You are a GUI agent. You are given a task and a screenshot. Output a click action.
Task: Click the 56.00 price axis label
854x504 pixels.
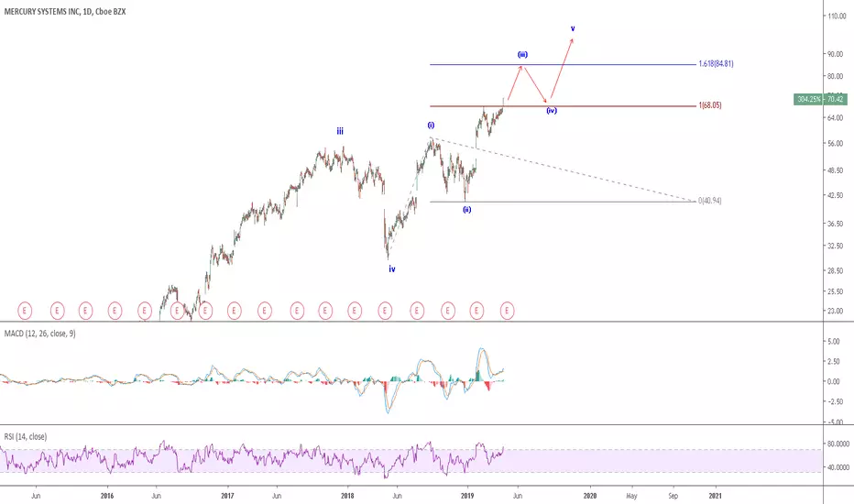tap(835, 144)
